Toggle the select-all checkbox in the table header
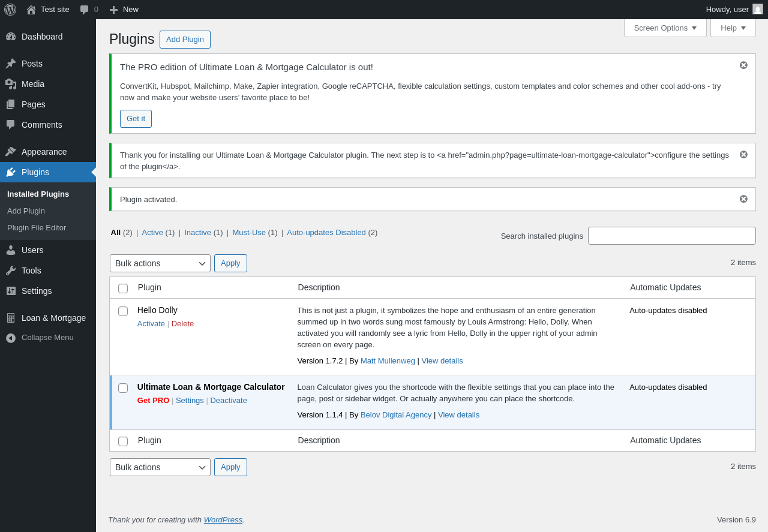The height and width of the screenshot is (532, 768). point(123,288)
